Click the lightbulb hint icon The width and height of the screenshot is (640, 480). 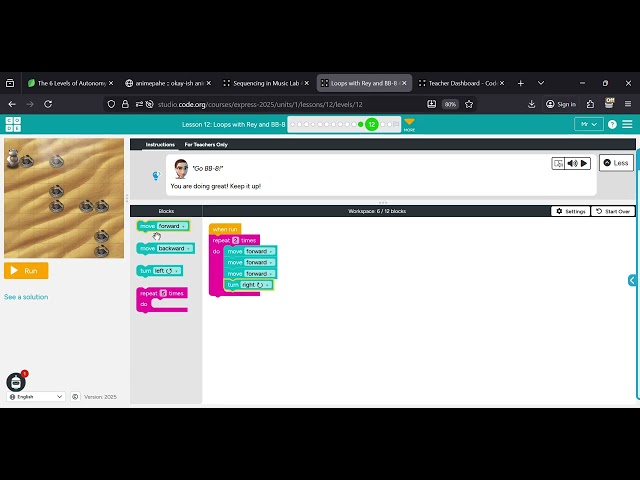point(156,176)
